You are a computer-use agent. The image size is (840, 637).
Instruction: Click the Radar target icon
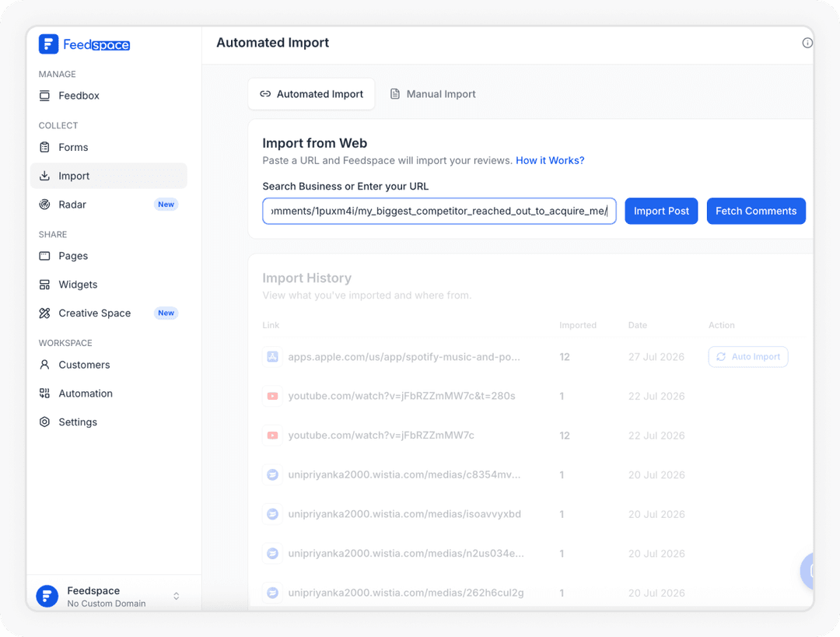click(44, 205)
